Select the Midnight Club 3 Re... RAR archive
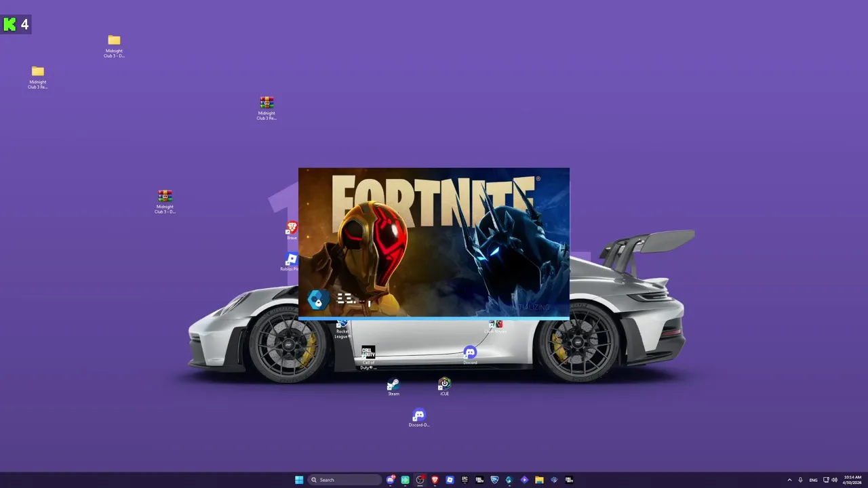868x488 pixels. [x=267, y=108]
